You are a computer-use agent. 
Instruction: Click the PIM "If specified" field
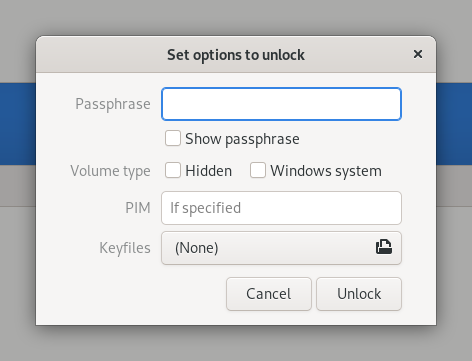[x=281, y=208]
